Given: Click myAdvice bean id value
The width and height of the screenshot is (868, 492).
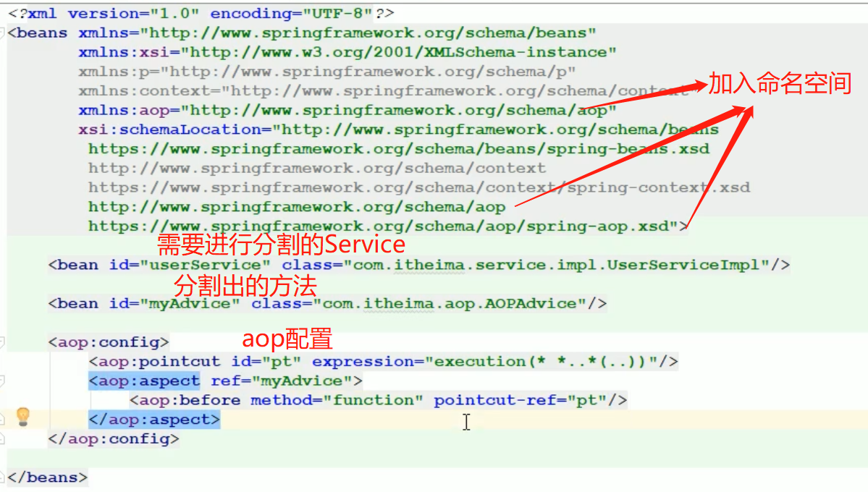Looking at the screenshot, I should (190, 304).
